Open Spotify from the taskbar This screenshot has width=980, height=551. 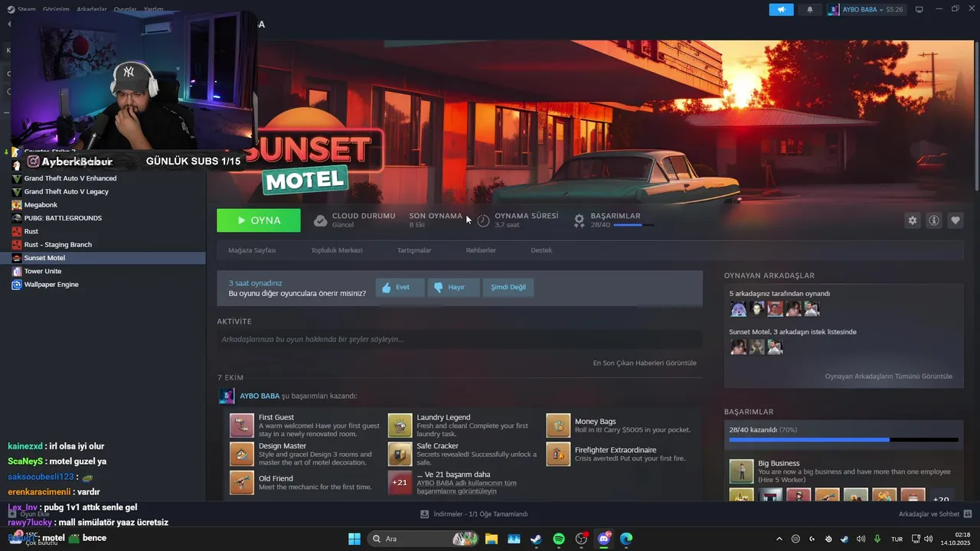[558, 539]
